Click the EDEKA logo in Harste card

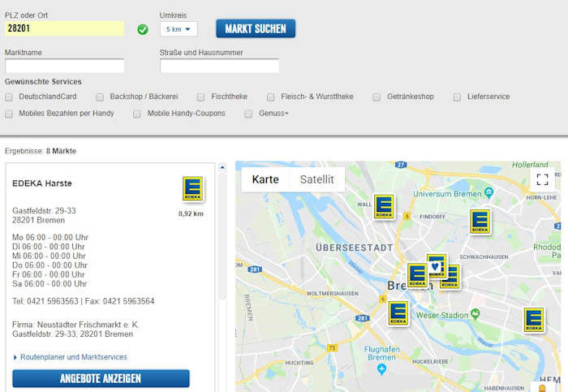[193, 189]
